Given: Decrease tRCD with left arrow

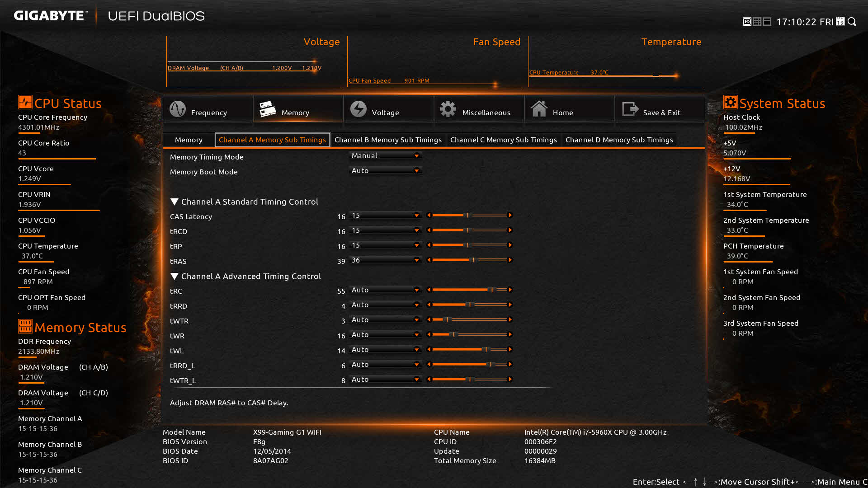Looking at the screenshot, I should tap(429, 230).
